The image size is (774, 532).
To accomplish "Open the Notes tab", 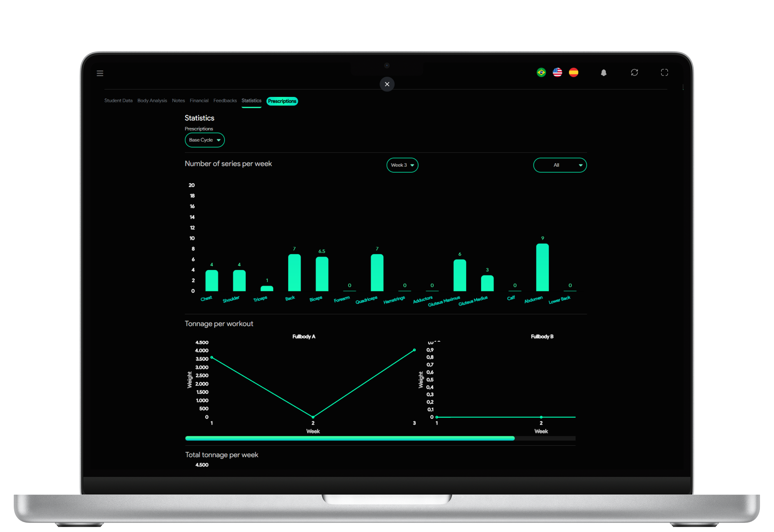I will pyautogui.click(x=178, y=101).
